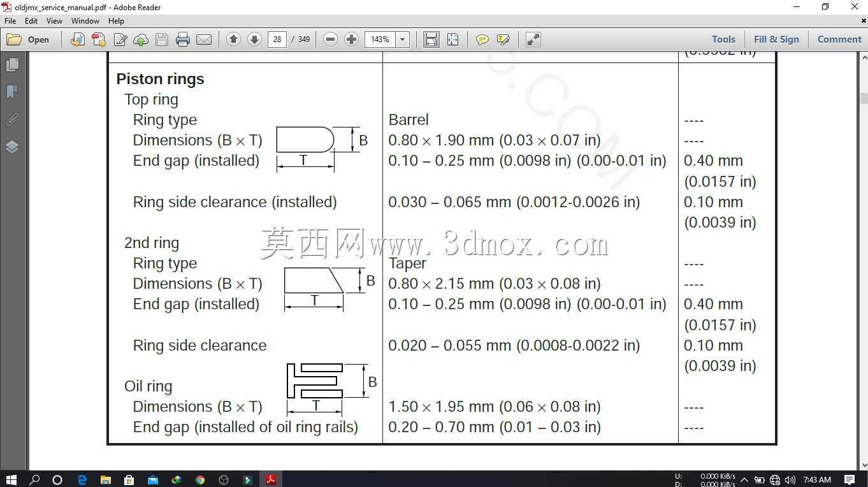Click '0.80 × 1.90 mm' dimension text
Viewport: 868px width, 487px height.
point(441,140)
